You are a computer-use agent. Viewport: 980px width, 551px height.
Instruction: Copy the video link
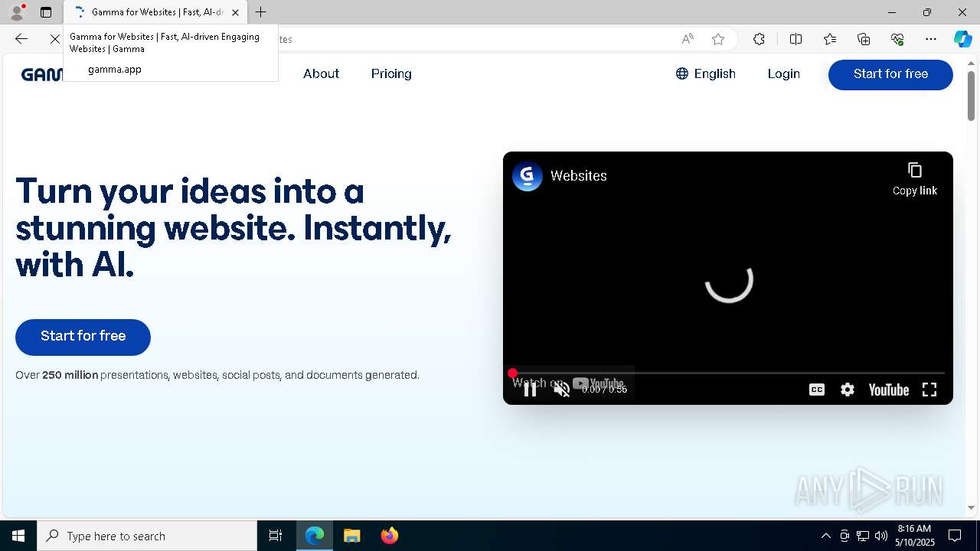pos(914,180)
